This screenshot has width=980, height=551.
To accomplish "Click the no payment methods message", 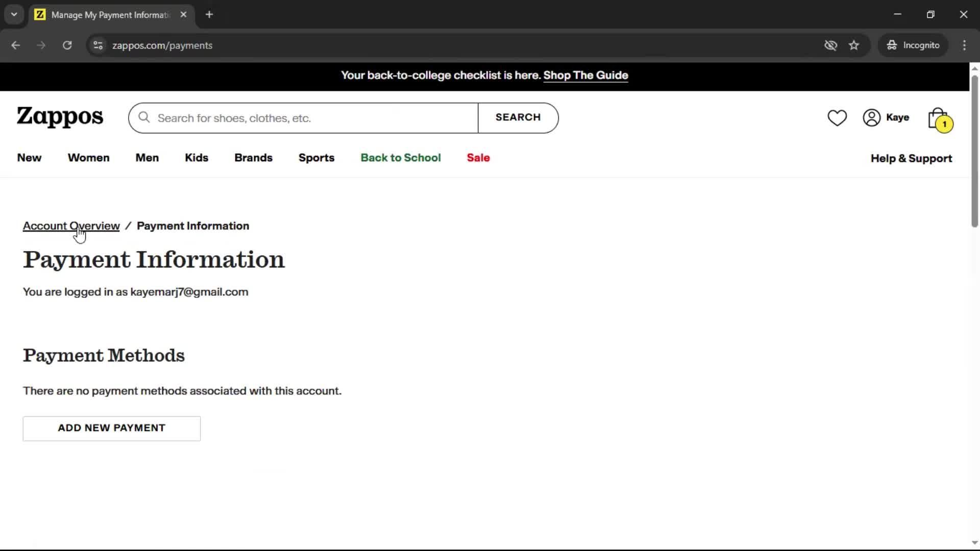I will coord(182,391).
